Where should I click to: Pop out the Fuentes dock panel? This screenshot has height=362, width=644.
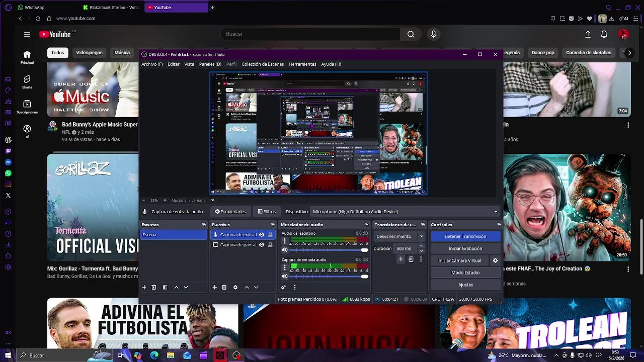tap(273, 225)
